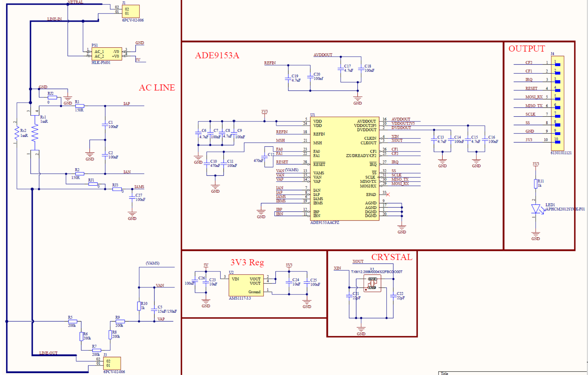Select resistor R2 150R

[x=79, y=174]
